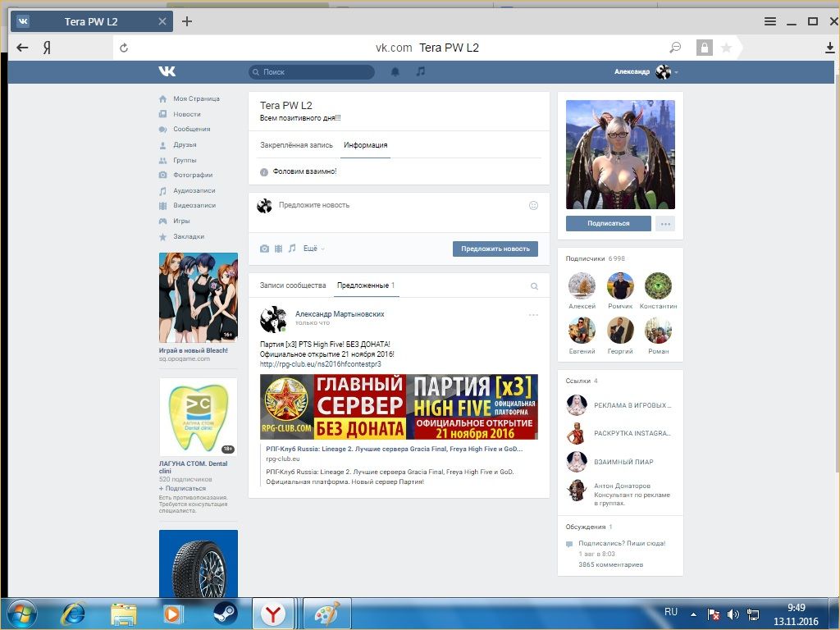Screen dimensions: 840x630
Task: Open Александр Мартыновских author link
Action: pyautogui.click(x=340, y=314)
